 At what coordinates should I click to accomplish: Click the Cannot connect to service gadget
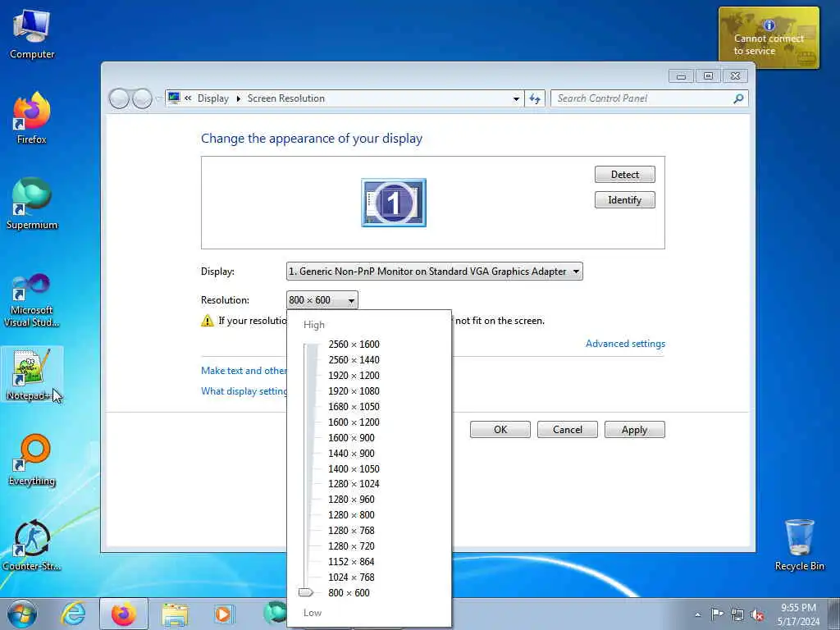(769, 38)
